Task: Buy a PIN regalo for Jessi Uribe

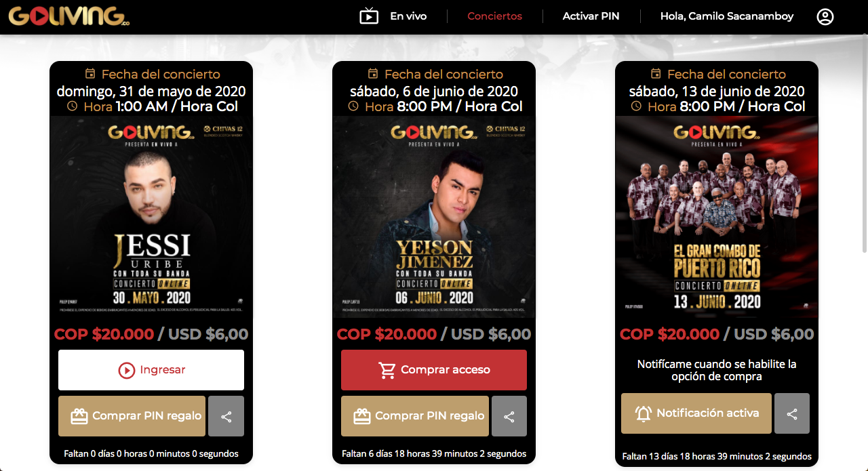Action: (x=132, y=416)
